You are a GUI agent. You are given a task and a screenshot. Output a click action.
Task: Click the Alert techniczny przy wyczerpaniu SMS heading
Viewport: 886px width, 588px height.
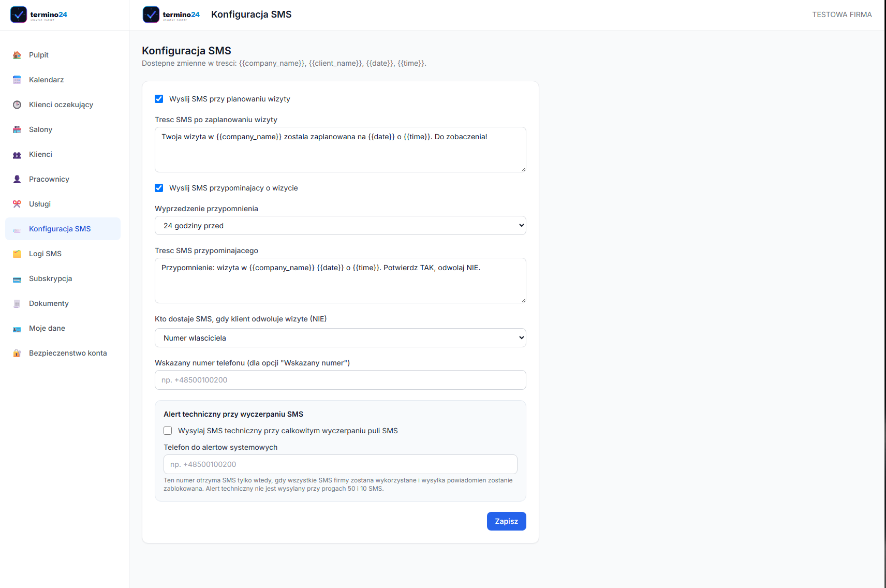(x=233, y=414)
